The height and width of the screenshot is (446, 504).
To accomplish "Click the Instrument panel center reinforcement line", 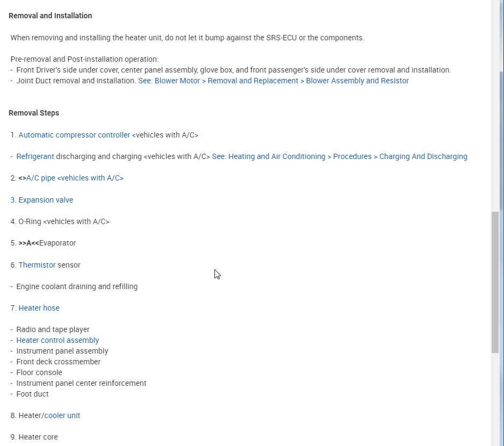I will [x=81, y=383].
